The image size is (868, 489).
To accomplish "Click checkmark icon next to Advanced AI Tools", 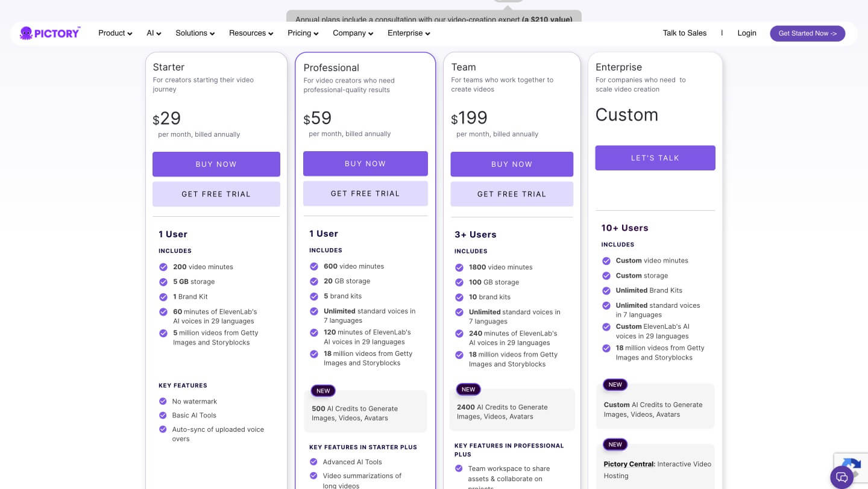I will pos(313,462).
